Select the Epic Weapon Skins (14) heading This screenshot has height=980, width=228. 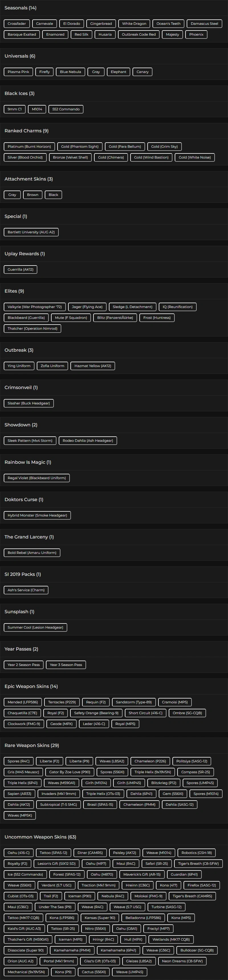coord(31,686)
